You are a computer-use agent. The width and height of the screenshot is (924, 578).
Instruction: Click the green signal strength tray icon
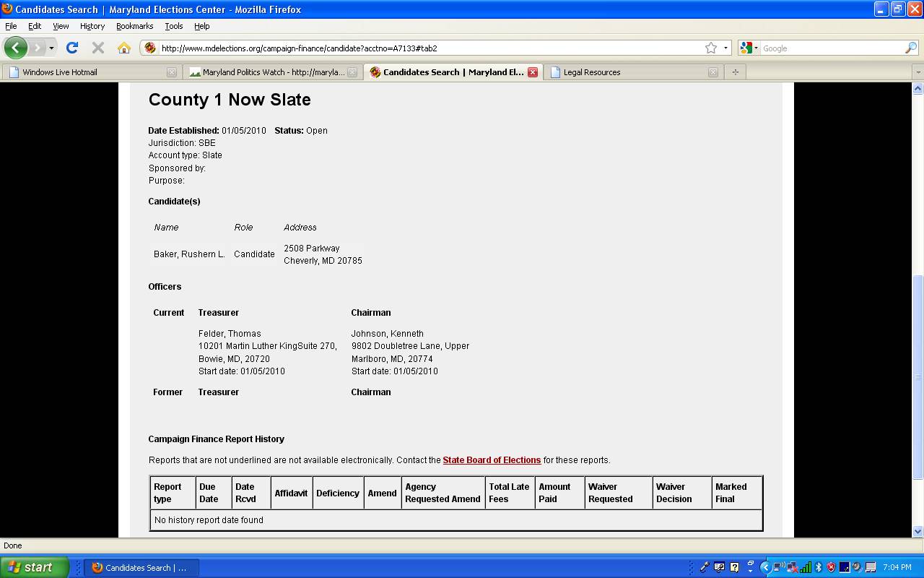(x=806, y=567)
